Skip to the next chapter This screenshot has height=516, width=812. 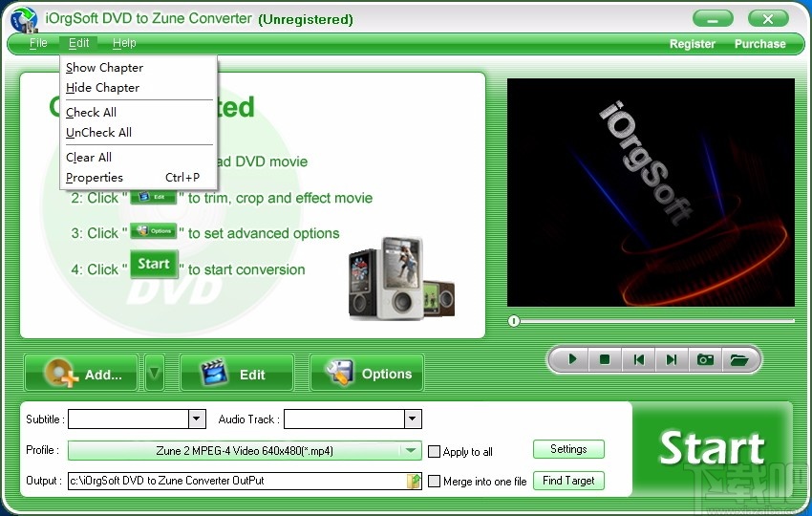tap(672, 359)
